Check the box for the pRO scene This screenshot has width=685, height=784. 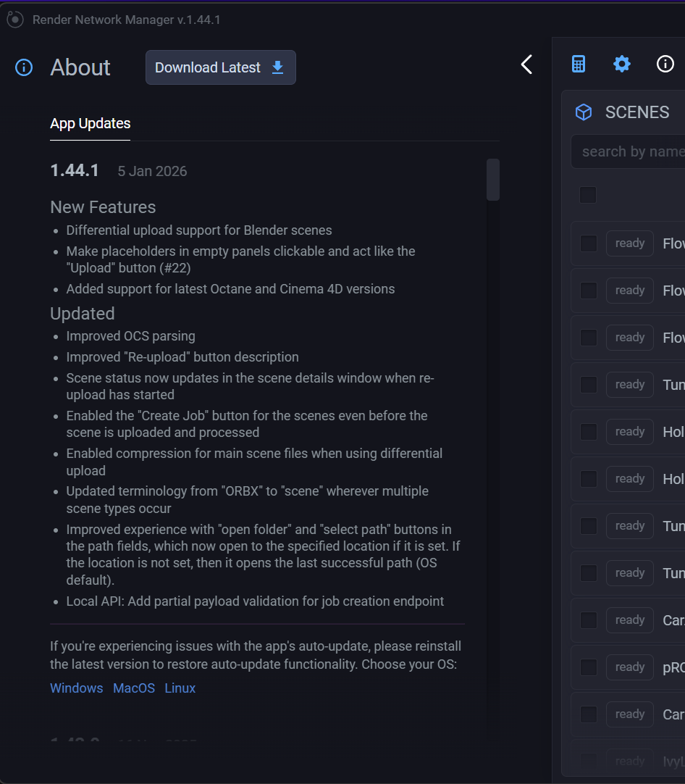[x=589, y=667]
